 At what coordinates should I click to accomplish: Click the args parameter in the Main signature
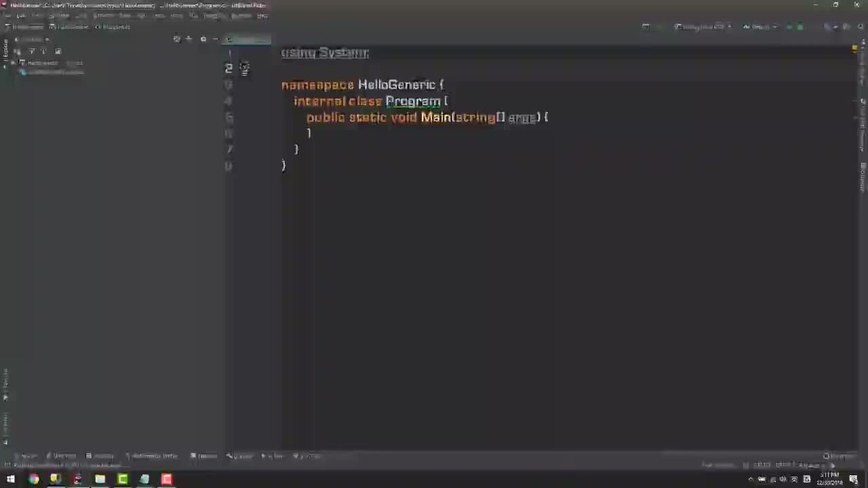point(522,118)
